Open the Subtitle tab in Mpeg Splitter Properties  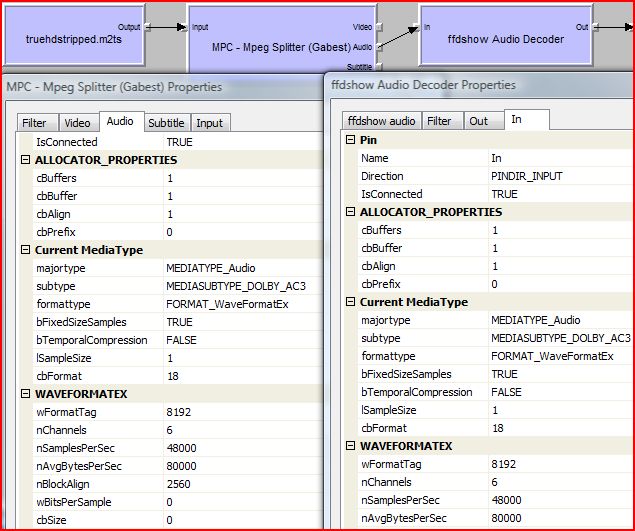click(x=166, y=123)
